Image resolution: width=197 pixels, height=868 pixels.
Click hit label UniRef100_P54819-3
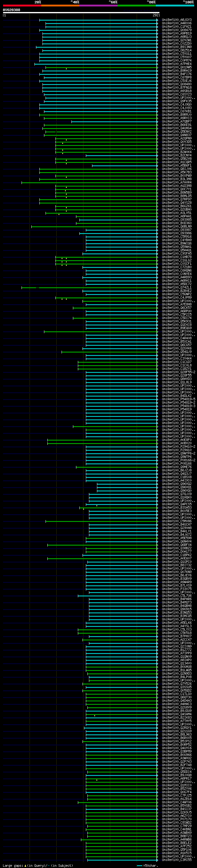[x=179, y=406]
